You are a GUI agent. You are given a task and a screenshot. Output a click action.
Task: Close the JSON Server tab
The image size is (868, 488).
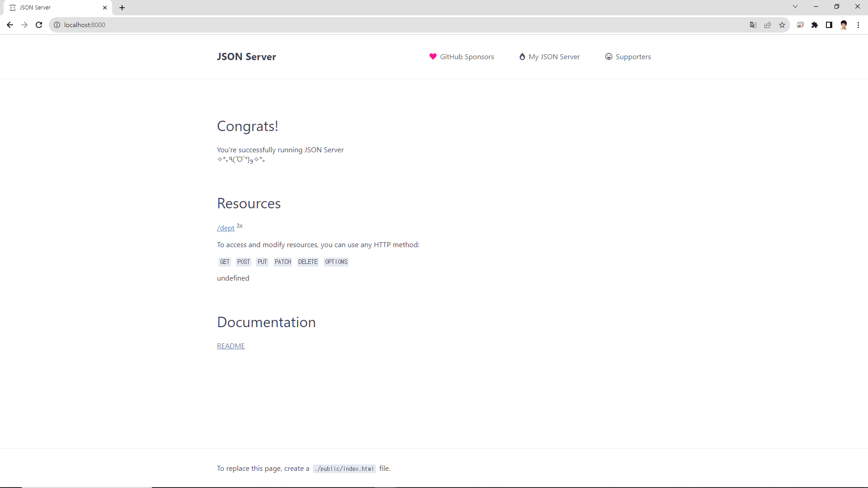(x=105, y=8)
